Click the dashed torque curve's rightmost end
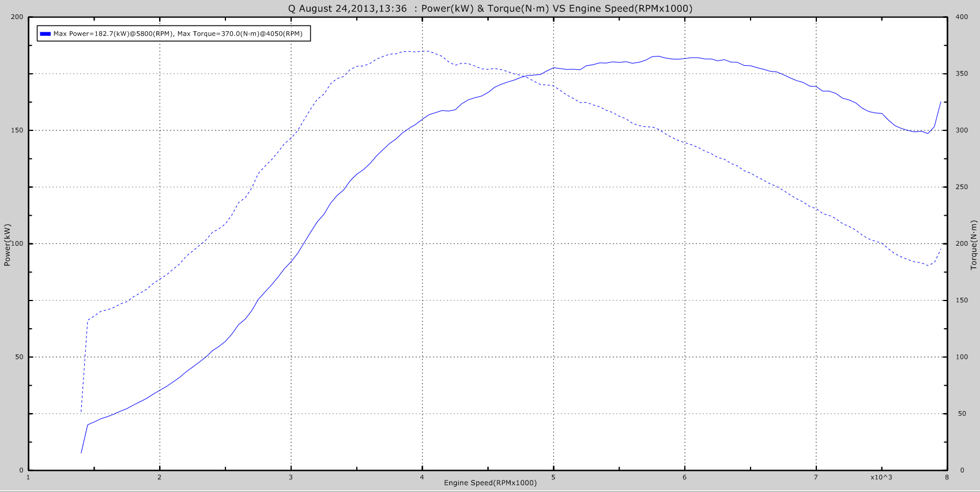Screen dimensions: 980x492 (941, 249)
